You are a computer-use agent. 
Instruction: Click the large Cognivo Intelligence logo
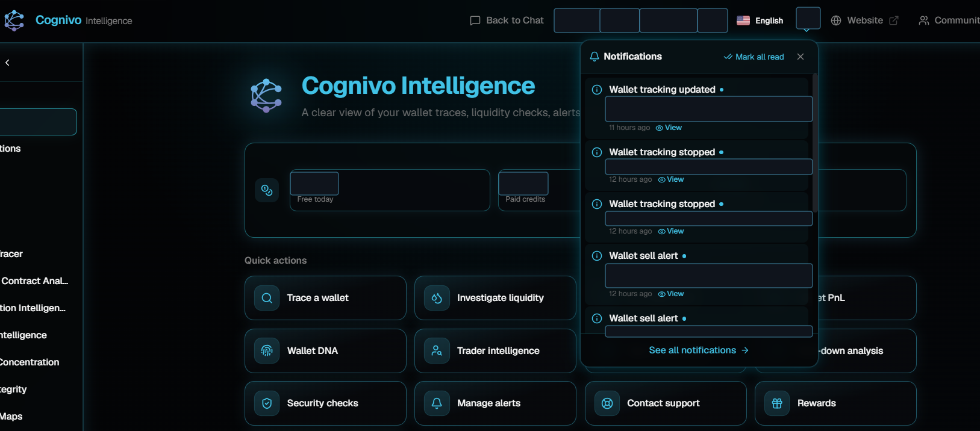(x=266, y=96)
